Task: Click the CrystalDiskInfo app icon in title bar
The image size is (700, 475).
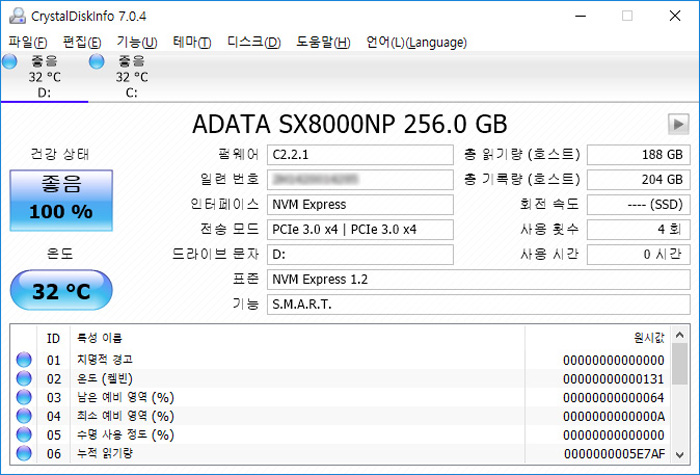Action: coord(17,16)
